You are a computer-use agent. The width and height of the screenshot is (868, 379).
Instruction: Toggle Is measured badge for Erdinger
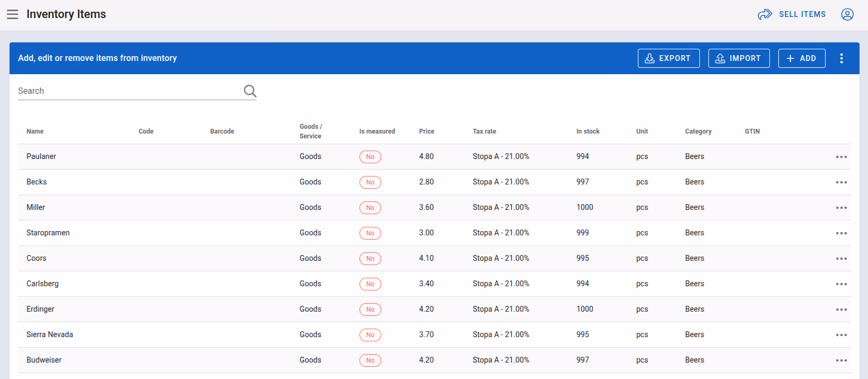click(x=370, y=310)
